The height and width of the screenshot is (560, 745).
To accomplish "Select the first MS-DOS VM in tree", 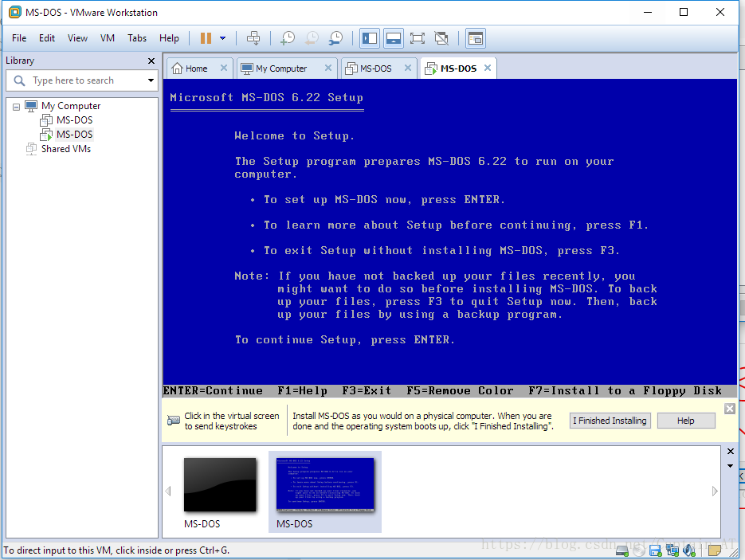I will tap(74, 120).
